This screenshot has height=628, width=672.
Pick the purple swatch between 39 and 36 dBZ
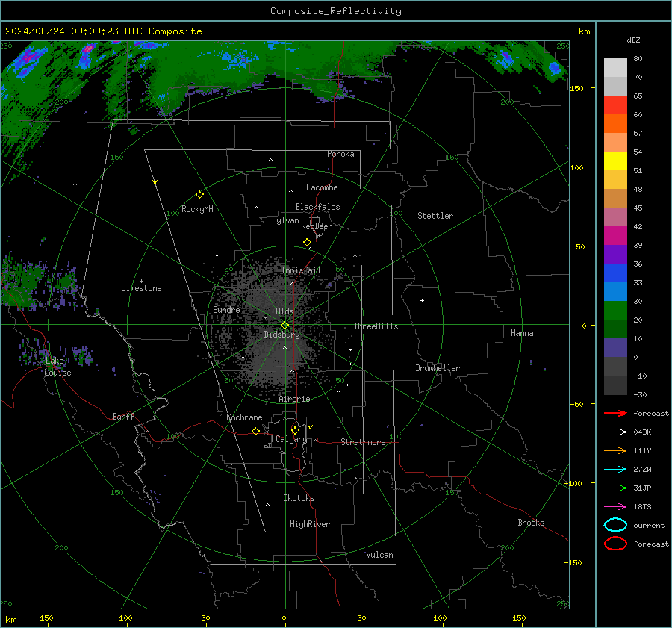click(615, 254)
